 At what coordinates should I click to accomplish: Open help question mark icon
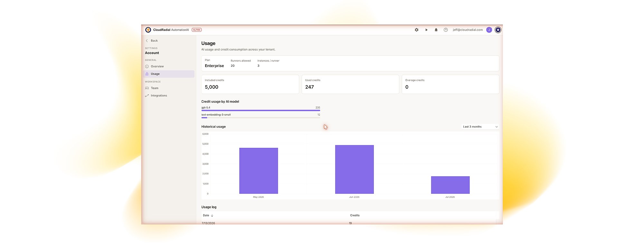click(446, 30)
